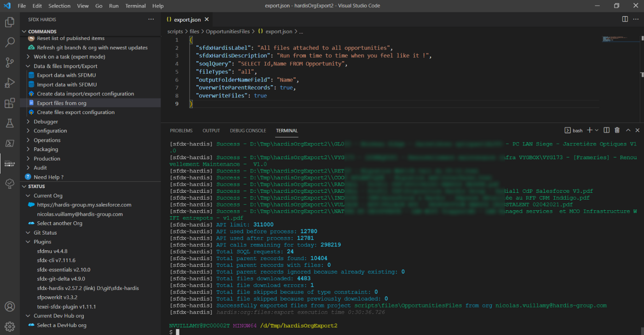This screenshot has height=335, width=644.
Task: Collapse Data & files Import/Export group
Action: (90, 66)
